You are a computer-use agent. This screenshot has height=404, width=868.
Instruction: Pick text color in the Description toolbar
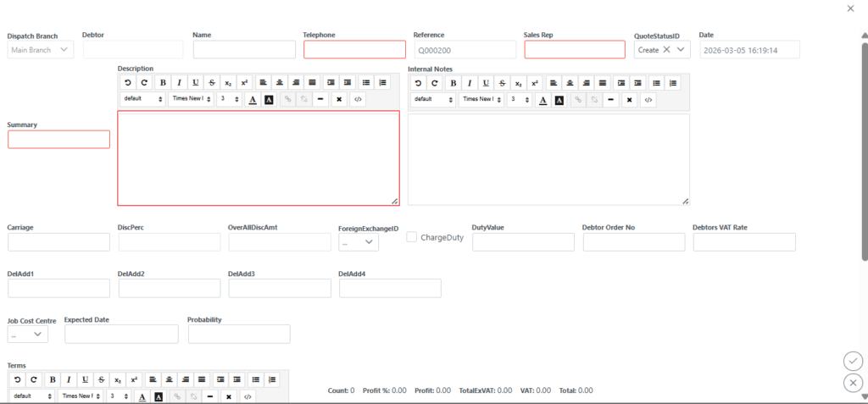point(252,99)
